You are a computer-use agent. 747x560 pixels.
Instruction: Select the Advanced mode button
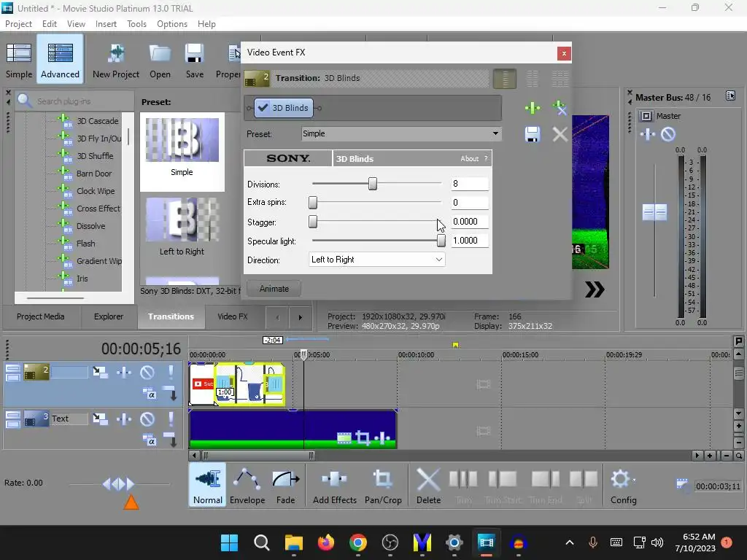coord(60,60)
